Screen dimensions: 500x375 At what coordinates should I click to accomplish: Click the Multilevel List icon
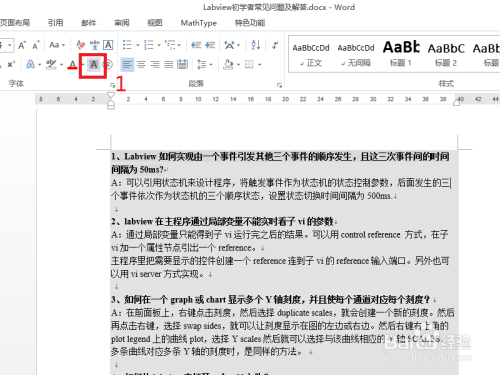tap(170, 45)
